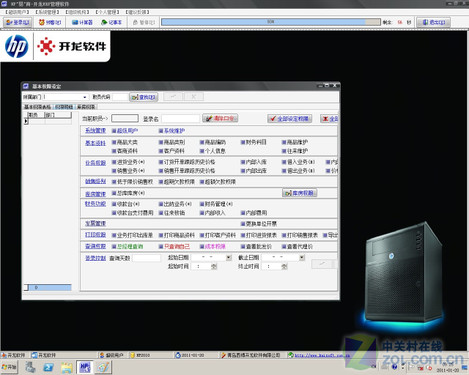This screenshot has height=375, width=469.
Task: Check the 内部费用 checkbox
Action: pyautogui.click(x=243, y=213)
